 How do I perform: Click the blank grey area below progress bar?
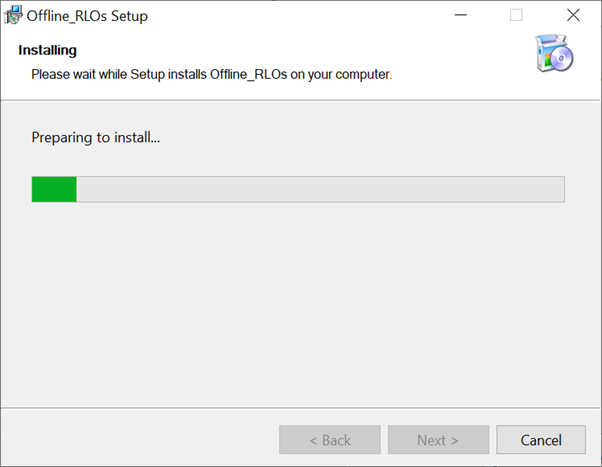(300, 300)
